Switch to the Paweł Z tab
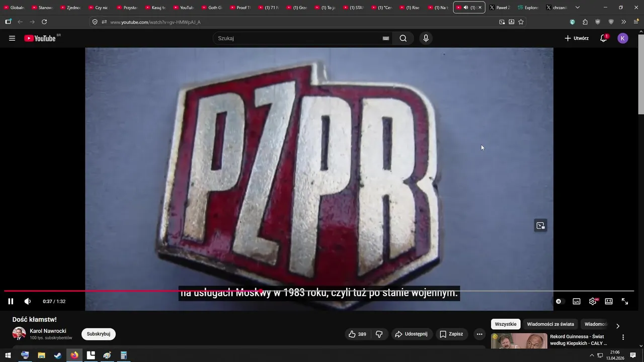 click(500, 8)
